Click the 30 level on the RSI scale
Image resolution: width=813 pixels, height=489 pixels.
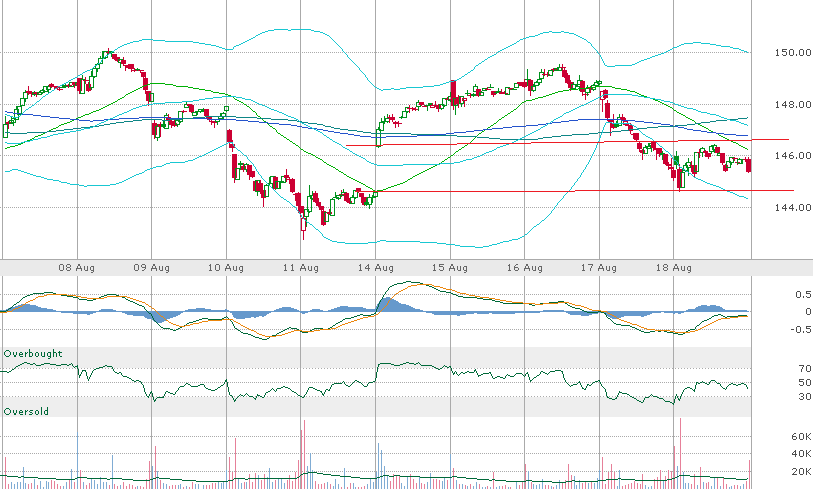[774, 397]
